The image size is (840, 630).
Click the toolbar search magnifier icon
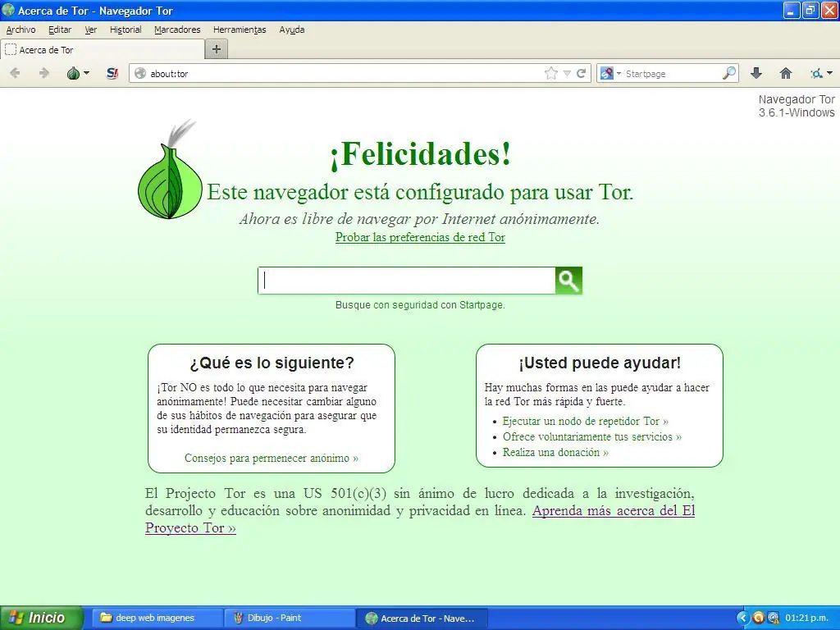click(x=729, y=73)
